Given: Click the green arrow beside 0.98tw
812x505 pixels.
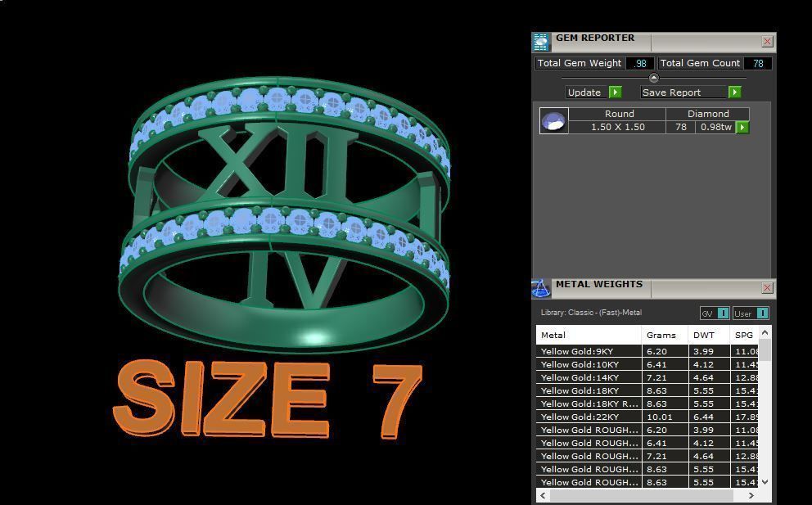Looking at the screenshot, I should [742, 127].
